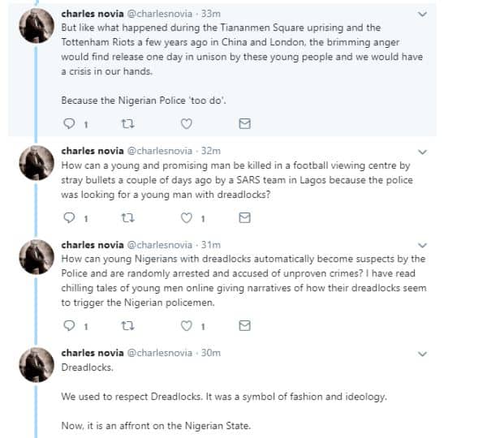Screen dimensions: 504x438
Task: Share the football viewing centre tweet by message
Action: point(244,217)
